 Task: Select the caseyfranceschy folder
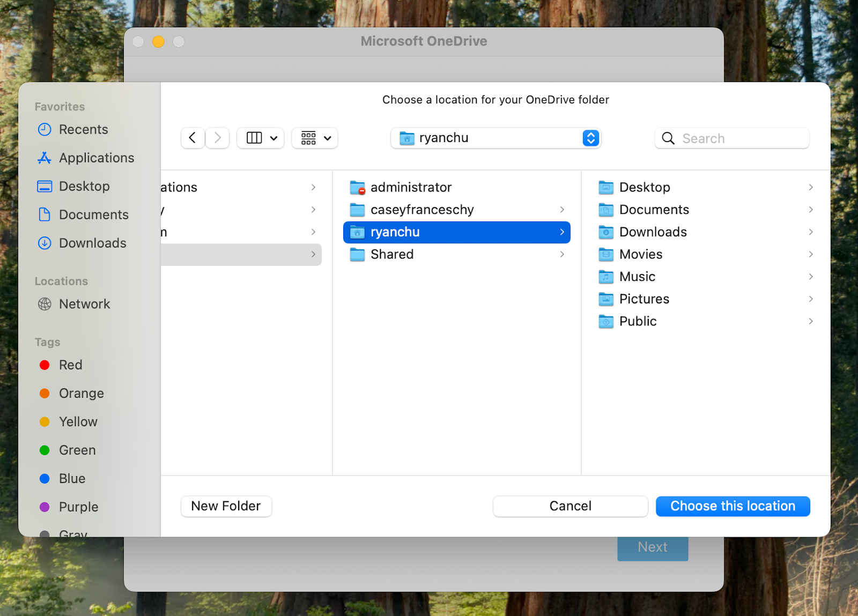(x=457, y=210)
